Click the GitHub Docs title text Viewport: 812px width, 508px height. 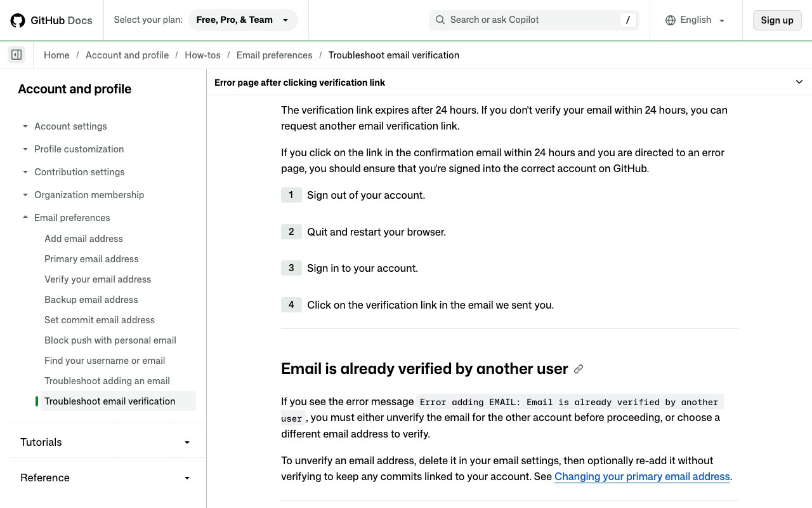[62, 20]
